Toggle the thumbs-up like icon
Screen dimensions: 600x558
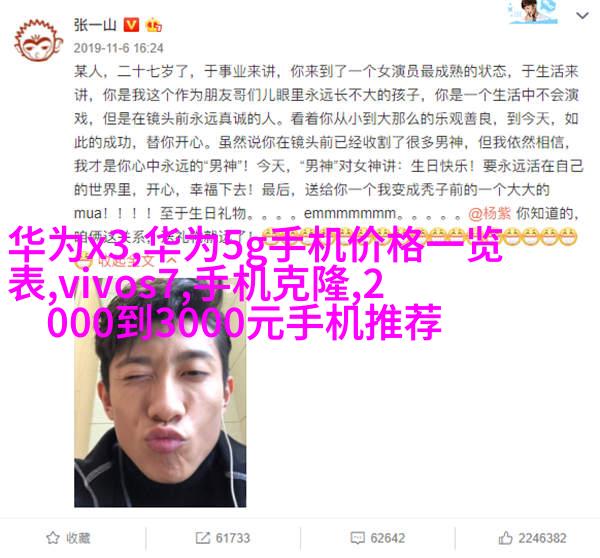point(505,538)
